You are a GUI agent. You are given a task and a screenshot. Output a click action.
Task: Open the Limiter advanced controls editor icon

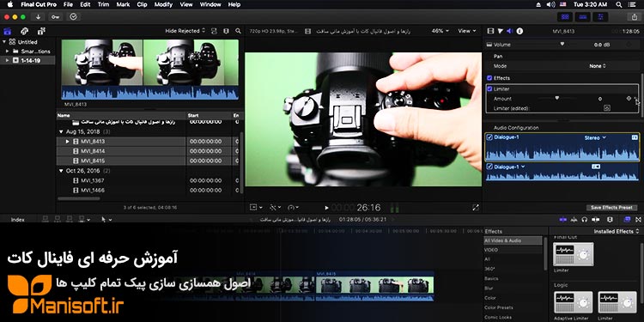click(x=606, y=108)
